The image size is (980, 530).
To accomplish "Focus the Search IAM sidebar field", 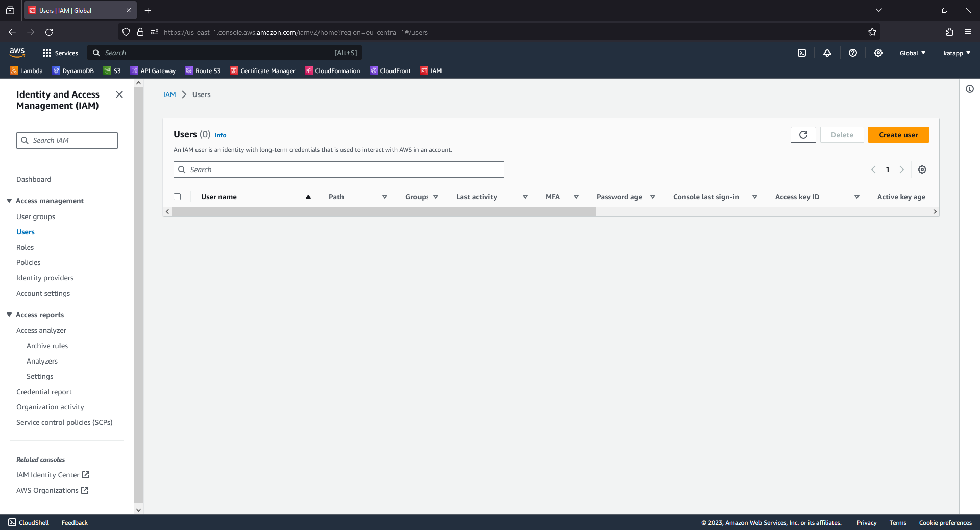I will [x=67, y=140].
